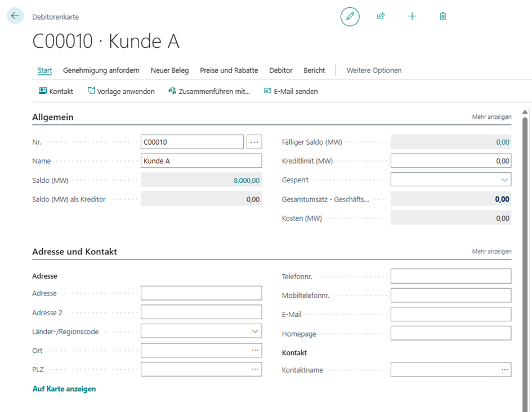
Task: Click the pencil edit icon
Action: pyautogui.click(x=350, y=16)
